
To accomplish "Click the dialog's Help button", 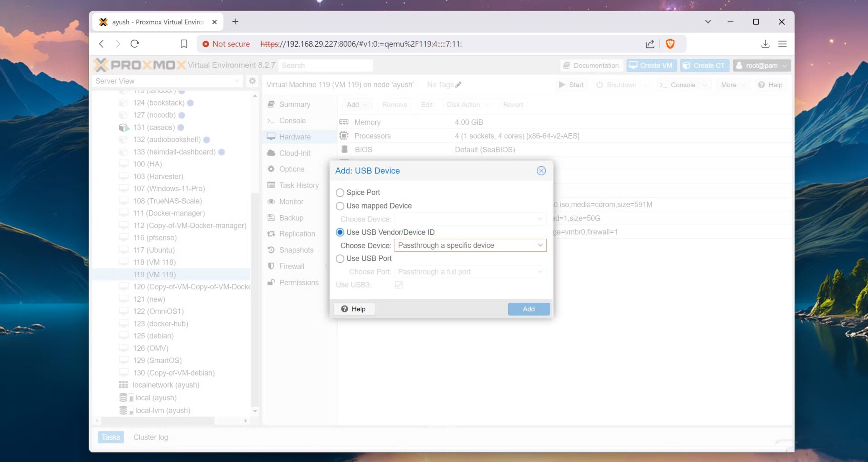I will [x=354, y=309].
